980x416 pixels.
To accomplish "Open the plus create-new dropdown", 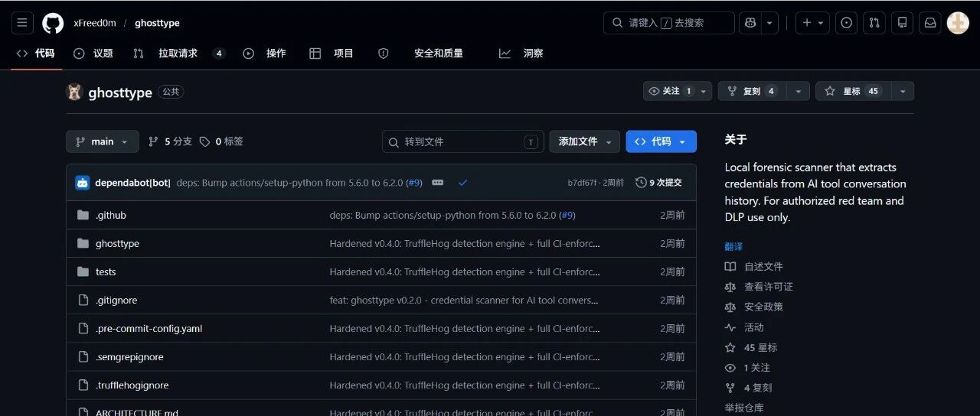I will (x=812, y=23).
